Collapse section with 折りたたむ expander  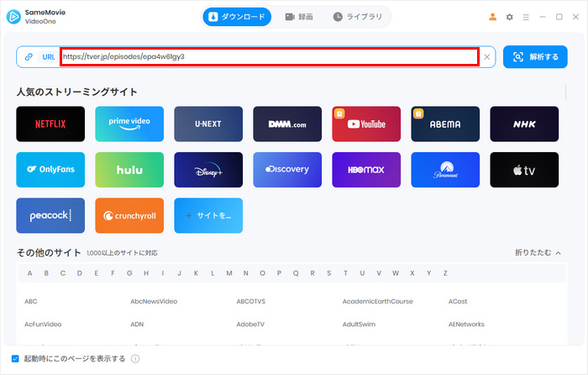point(538,252)
